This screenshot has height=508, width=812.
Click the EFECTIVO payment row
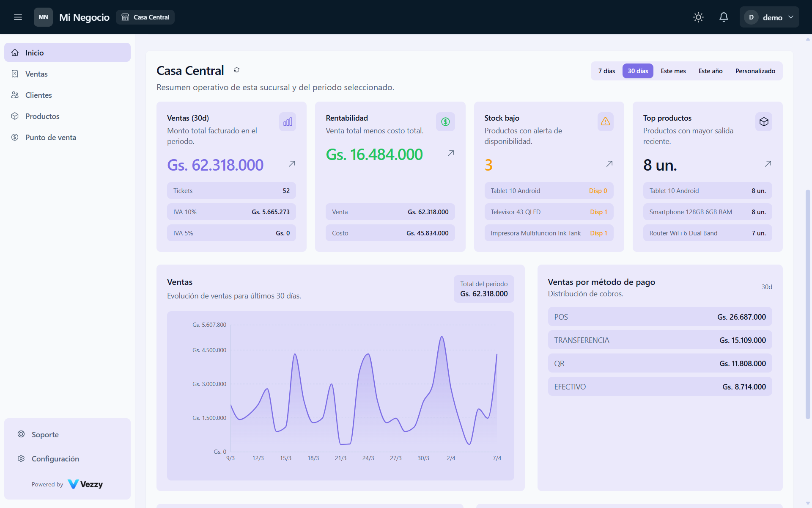click(660, 387)
